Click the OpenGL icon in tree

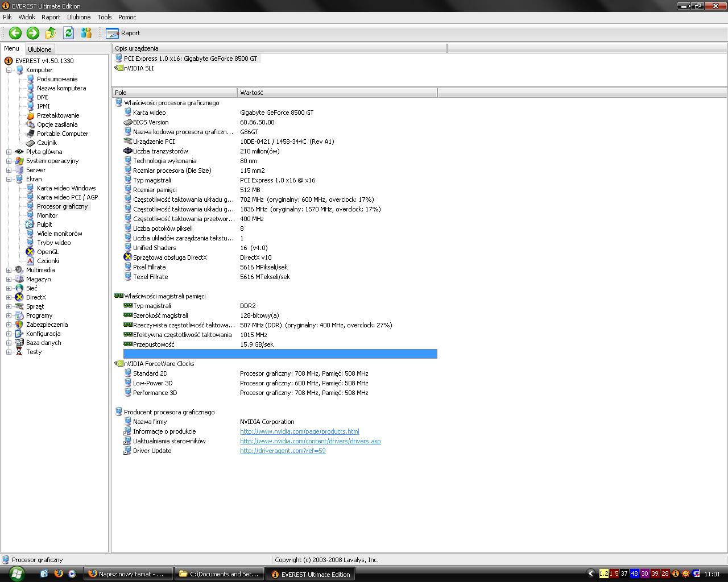[31, 252]
